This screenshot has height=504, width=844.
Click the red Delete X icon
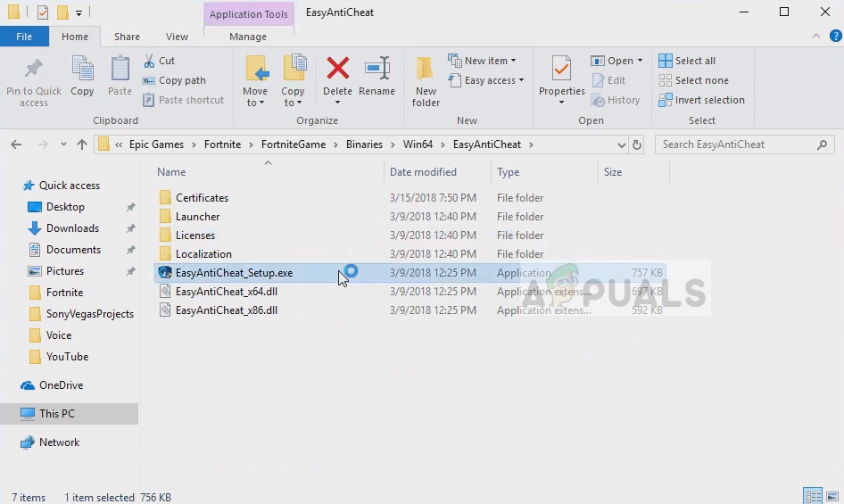click(337, 69)
